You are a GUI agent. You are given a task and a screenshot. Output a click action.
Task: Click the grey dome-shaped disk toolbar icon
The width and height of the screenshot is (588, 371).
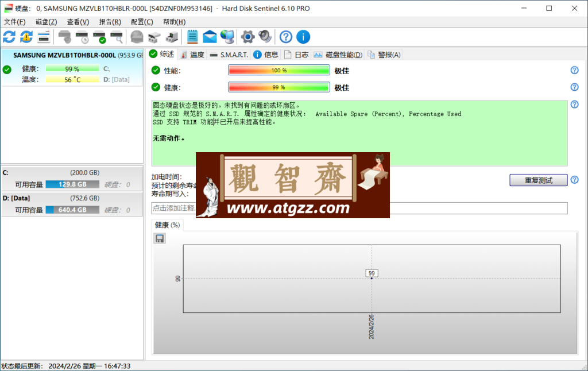[x=137, y=37]
